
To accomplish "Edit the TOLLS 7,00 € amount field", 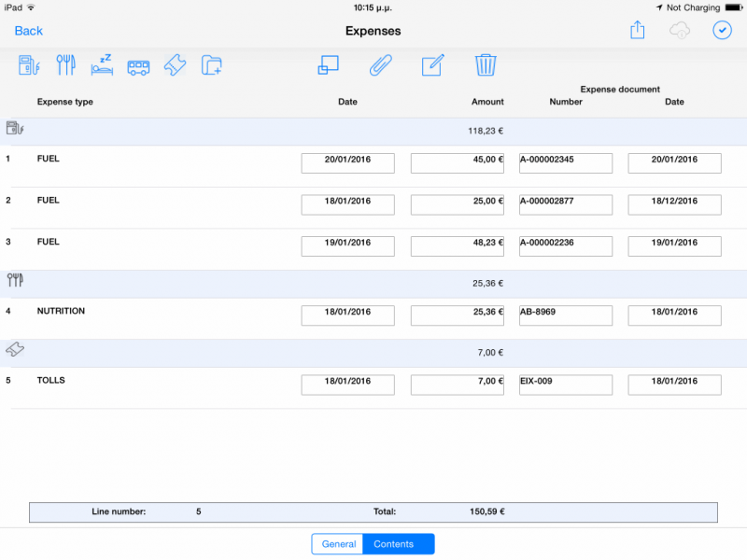I will coord(458,385).
